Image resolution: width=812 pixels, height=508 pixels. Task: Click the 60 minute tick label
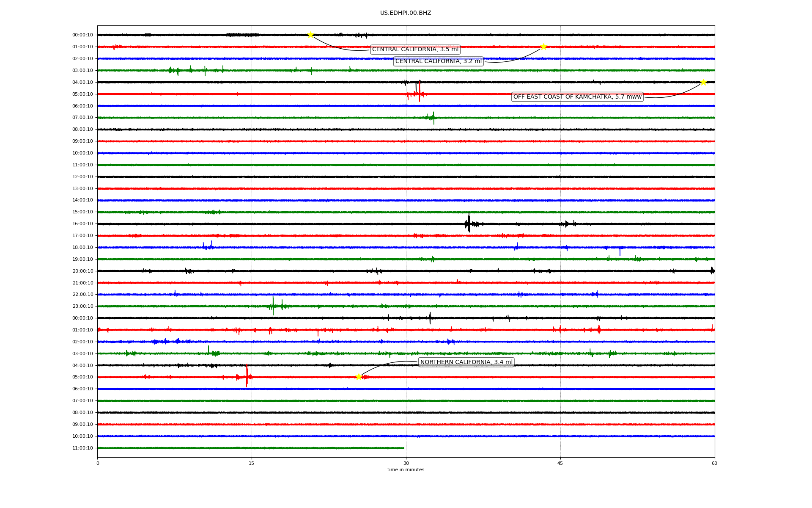pos(714,463)
